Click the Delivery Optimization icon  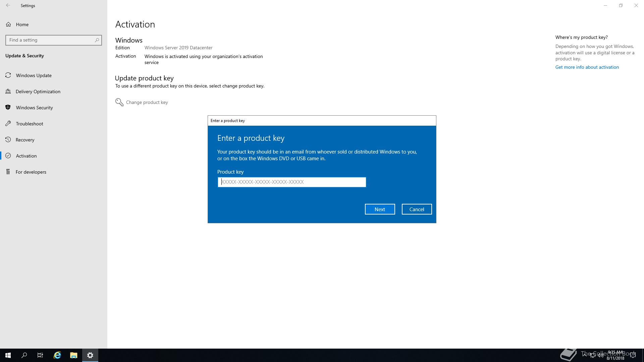(8, 92)
